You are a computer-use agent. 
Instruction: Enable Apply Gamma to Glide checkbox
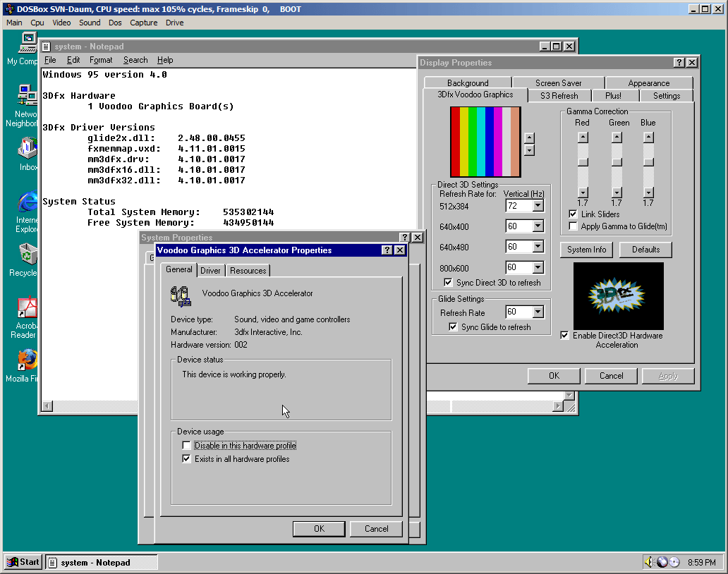(x=574, y=226)
